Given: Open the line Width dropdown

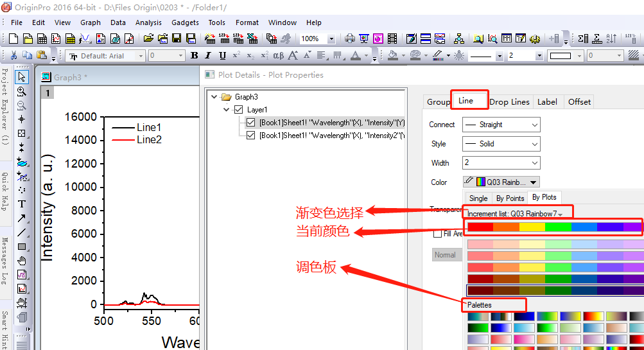Looking at the screenshot, I should coord(501,162).
